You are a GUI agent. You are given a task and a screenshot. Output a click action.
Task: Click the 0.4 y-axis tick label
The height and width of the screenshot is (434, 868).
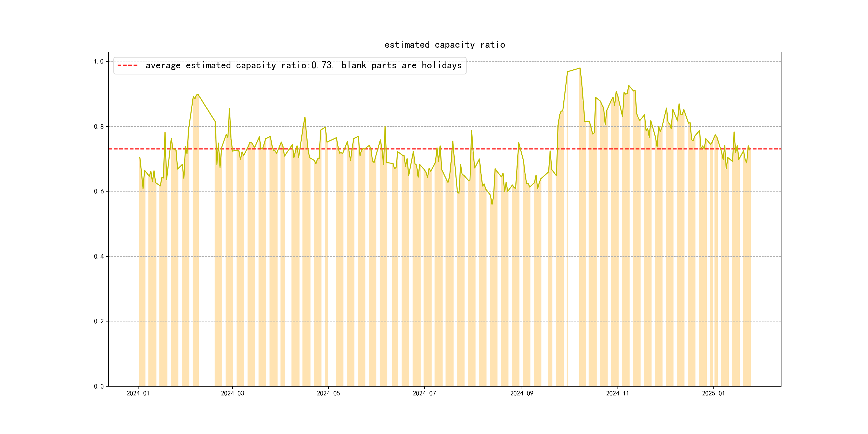98,256
